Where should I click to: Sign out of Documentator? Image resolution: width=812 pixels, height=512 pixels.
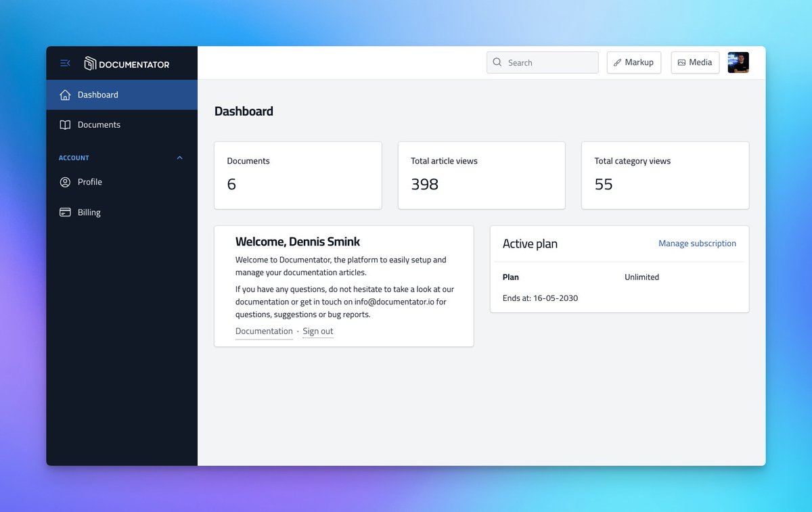317,331
